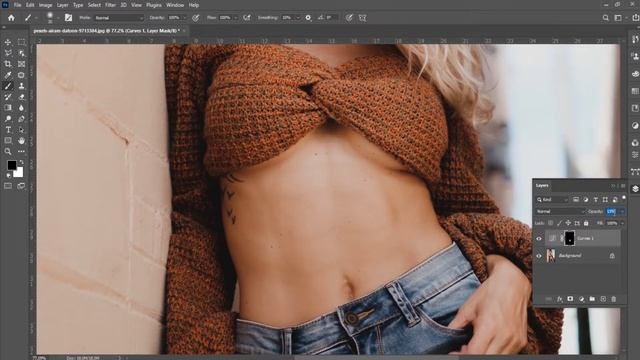The width and height of the screenshot is (640, 360).
Task: Click the background white color swatch
Action: point(19,173)
